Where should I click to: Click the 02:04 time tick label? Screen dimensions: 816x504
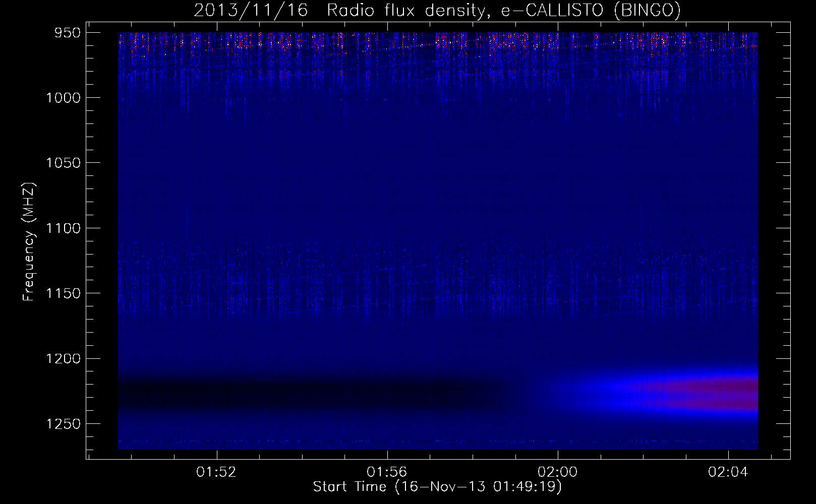coord(728,472)
